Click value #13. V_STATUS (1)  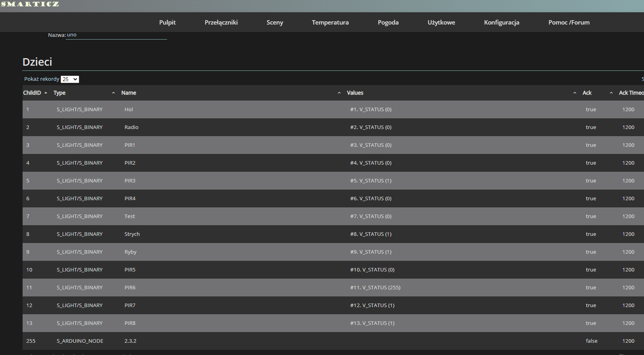tap(372, 323)
